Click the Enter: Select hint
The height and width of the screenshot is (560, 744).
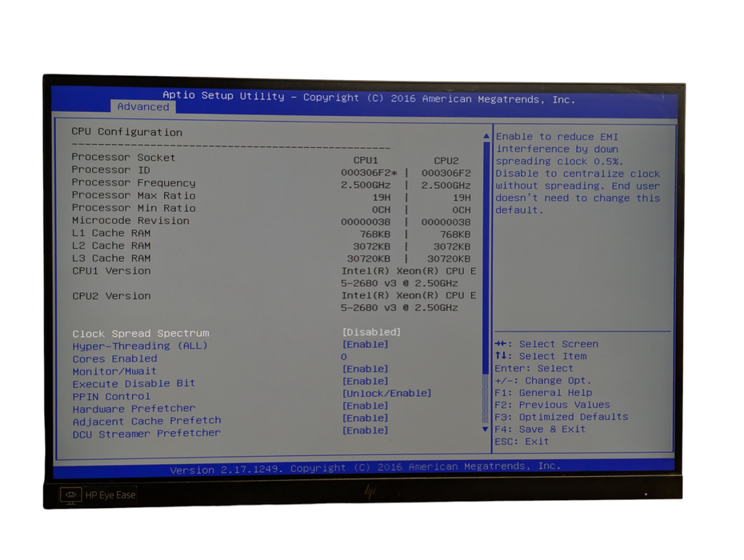(x=534, y=368)
